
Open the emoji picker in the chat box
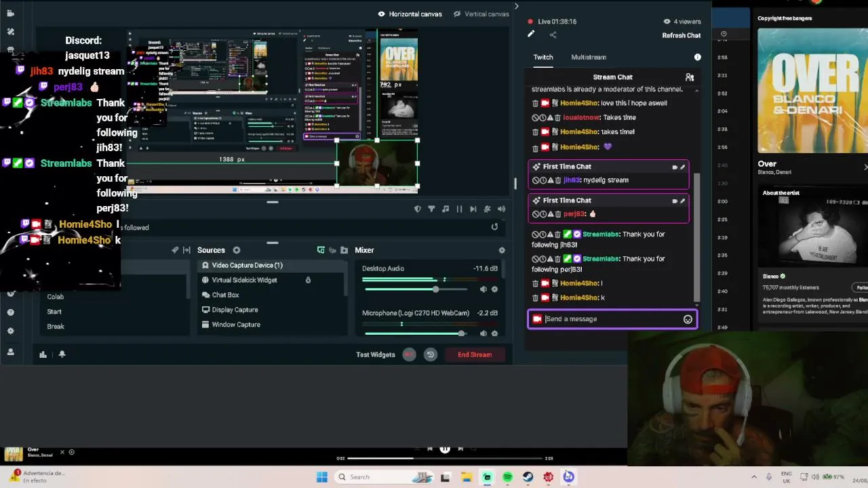point(688,319)
